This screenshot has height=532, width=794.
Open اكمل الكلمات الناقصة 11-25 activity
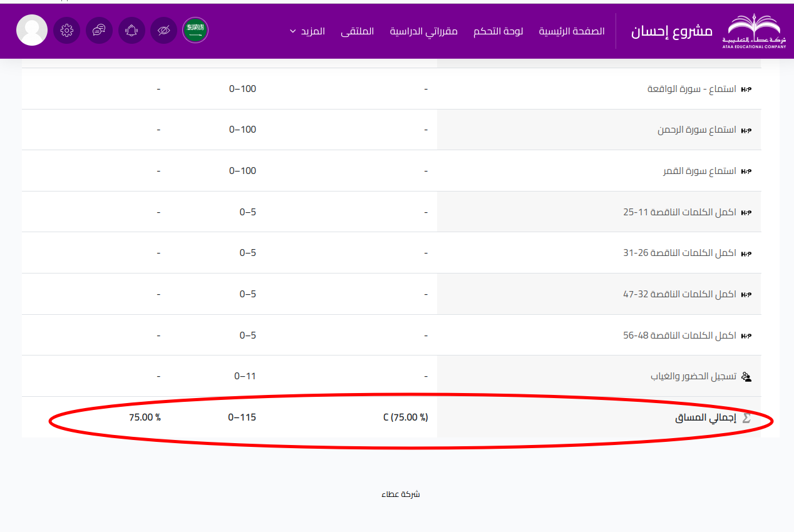pyautogui.click(x=679, y=212)
